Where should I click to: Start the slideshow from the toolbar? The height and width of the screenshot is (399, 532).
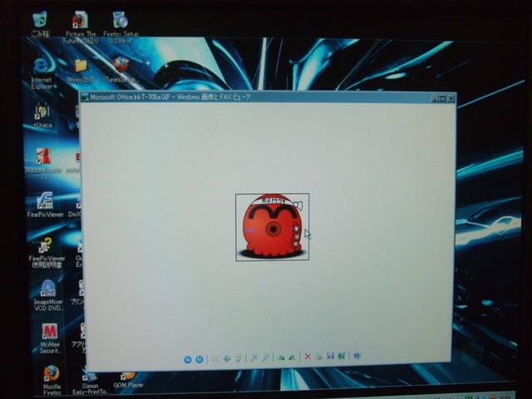(x=239, y=358)
